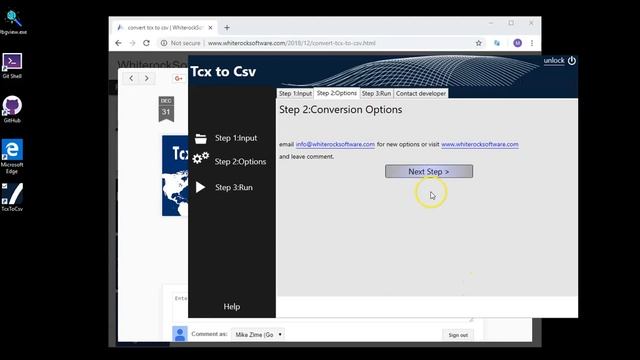This screenshot has height=360, width=640.
Task: Click the translate extension icon in Chrome
Action: pyautogui.click(x=497, y=43)
